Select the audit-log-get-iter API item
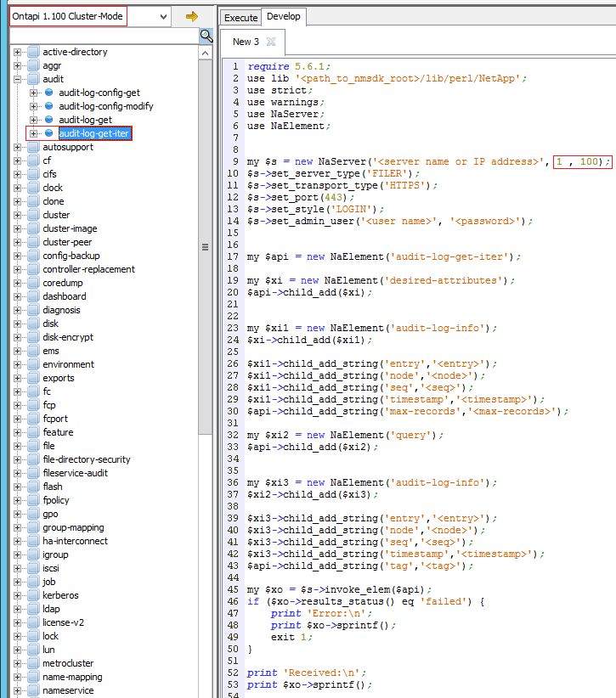The image size is (616, 698). (94, 133)
